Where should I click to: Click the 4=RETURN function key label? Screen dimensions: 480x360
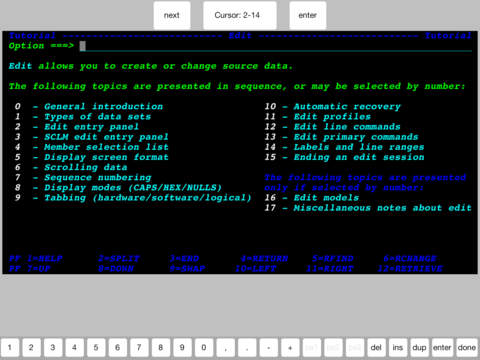tap(264, 259)
